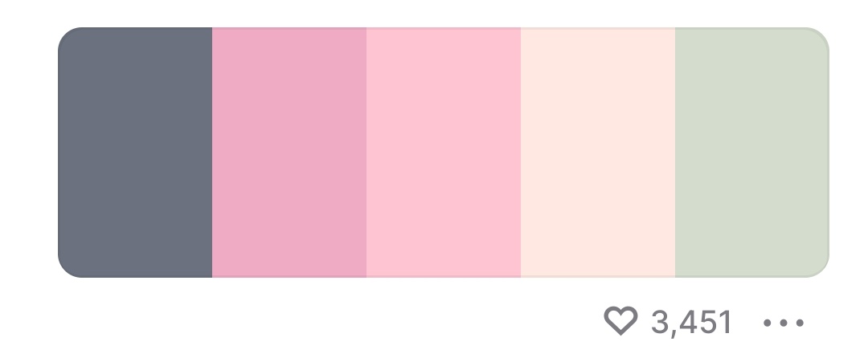Image resolution: width=868 pixels, height=362 pixels.
Task: Copy the rightmost pale green color
Action: [x=751, y=153]
